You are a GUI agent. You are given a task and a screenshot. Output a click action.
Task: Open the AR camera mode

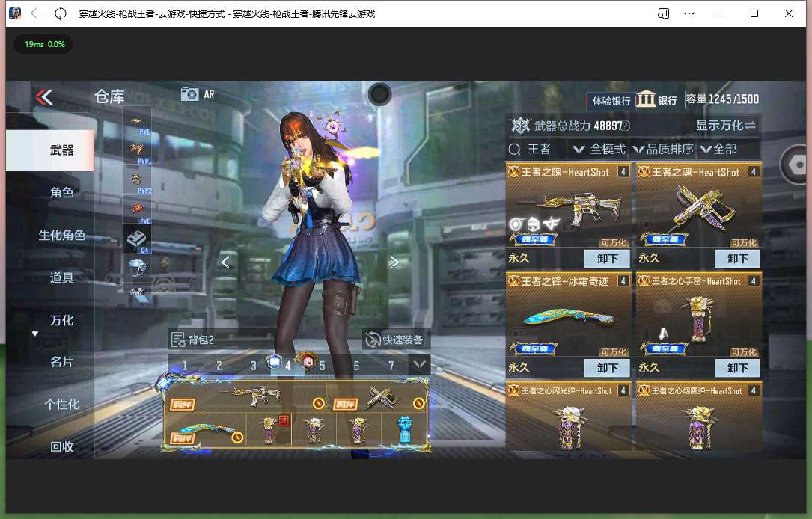(198, 94)
